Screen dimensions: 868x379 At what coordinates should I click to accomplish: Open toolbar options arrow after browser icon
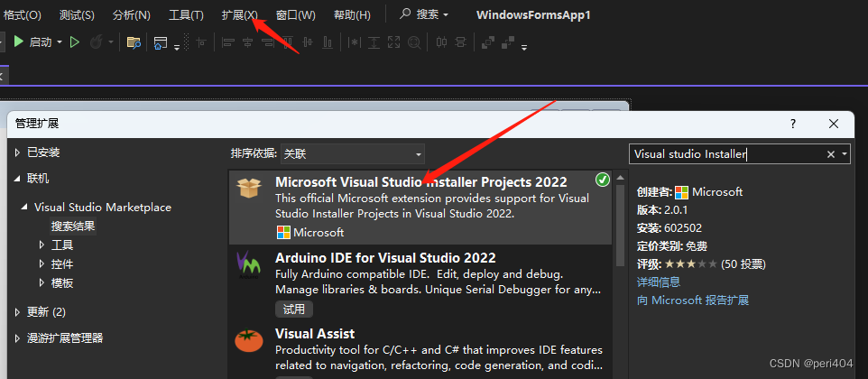pyautogui.click(x=177, y=48)
